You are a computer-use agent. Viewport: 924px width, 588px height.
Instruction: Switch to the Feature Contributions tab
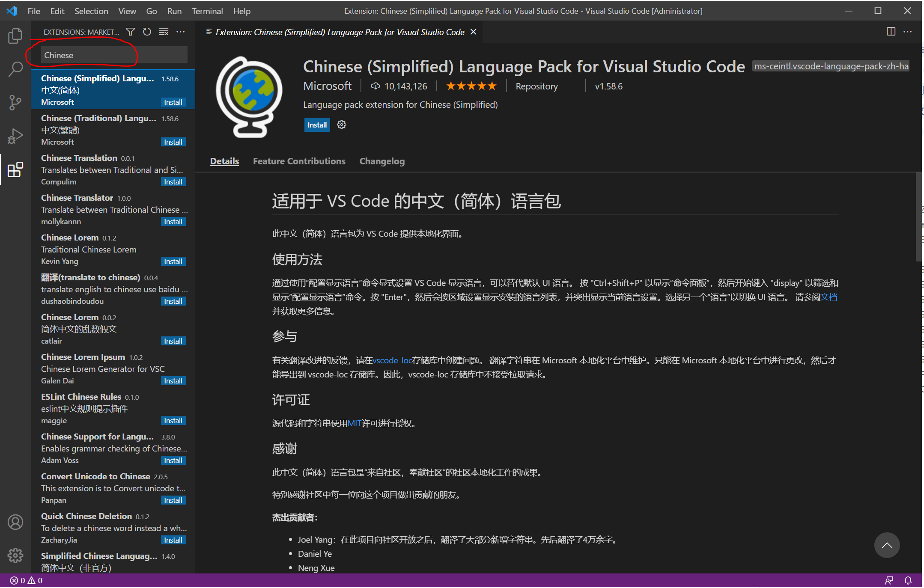[299, 161]
